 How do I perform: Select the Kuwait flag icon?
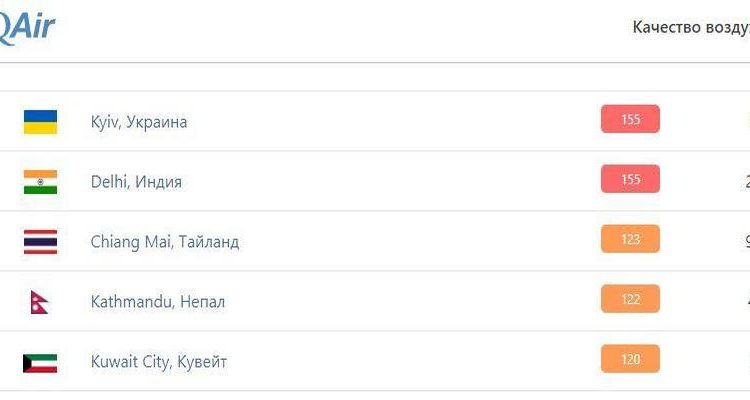(40, 362)
